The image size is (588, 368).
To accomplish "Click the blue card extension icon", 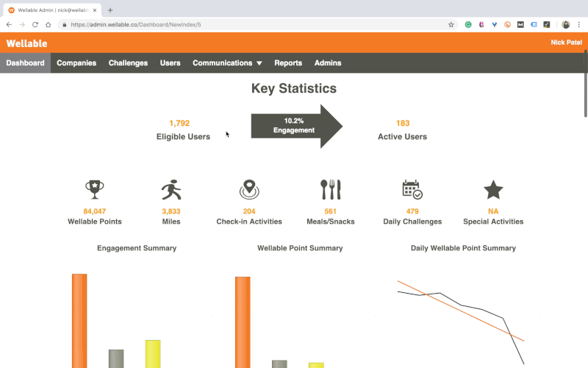I will [x=534, y=25].
